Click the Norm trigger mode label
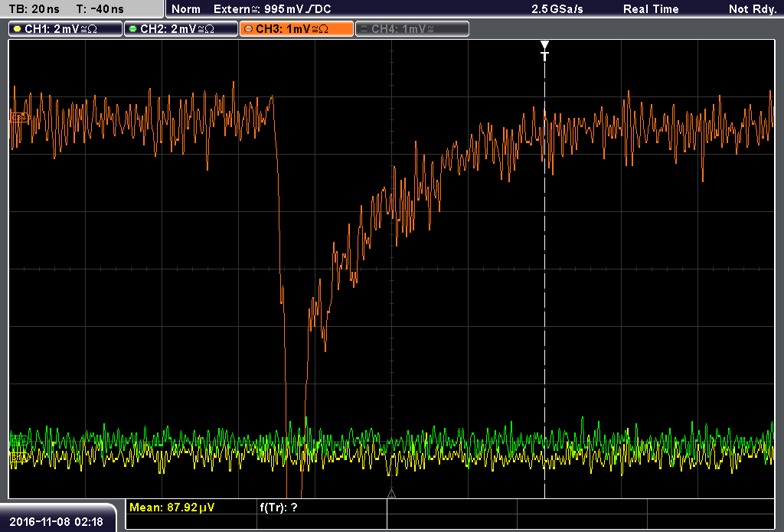 (x=186, y=9)
